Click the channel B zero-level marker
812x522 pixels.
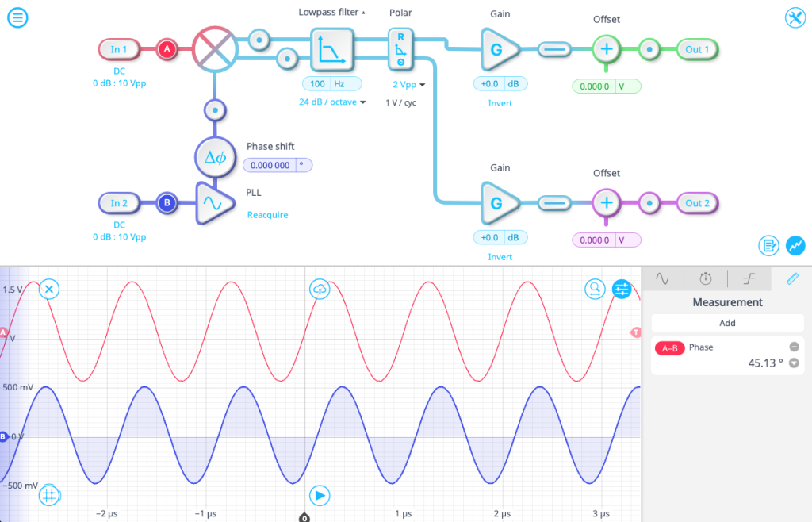pos(4,436)
